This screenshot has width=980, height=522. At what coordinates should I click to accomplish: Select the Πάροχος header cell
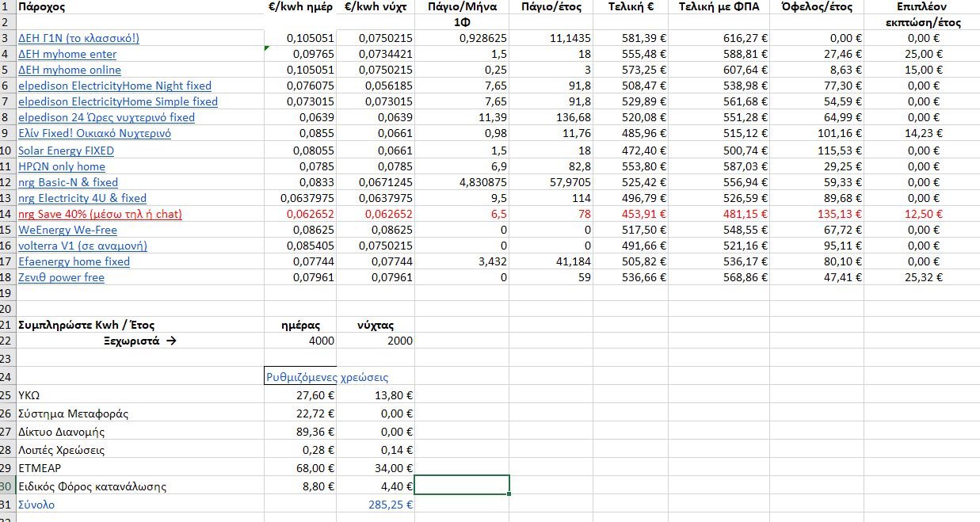(x=139, y=7)
